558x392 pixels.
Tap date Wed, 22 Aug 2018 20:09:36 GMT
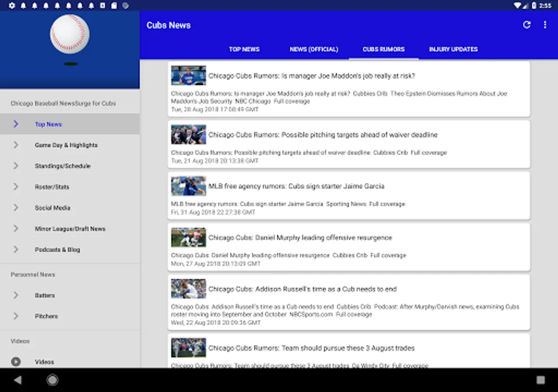pyautogui.click(x=216, y=323)
